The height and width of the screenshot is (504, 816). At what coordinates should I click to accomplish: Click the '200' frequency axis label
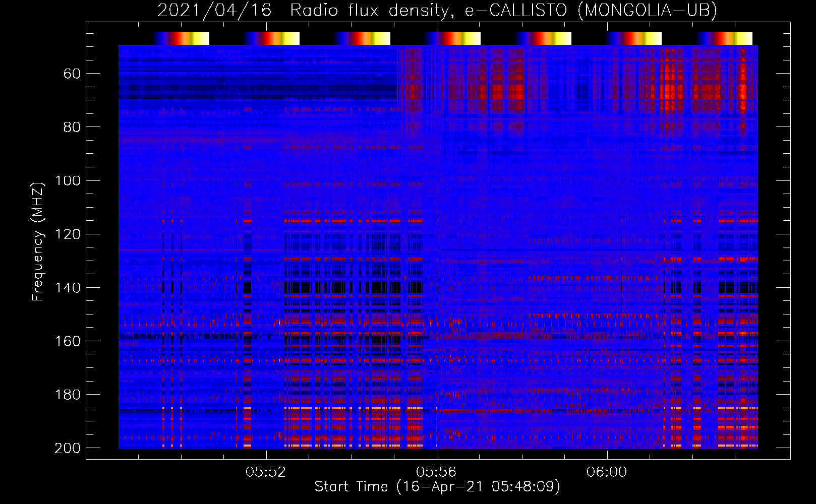click(68, 448)
